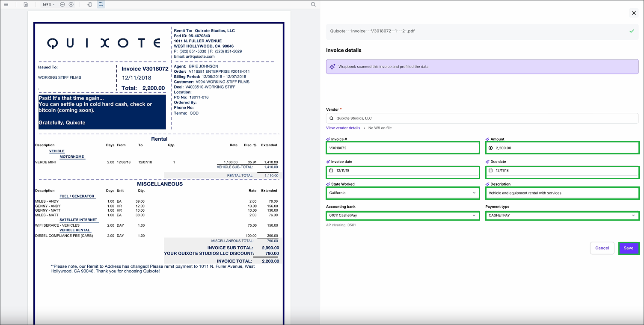Screen dimensions: 644x325
Task: Click the PDF search magnifier icon
Action: coord(313,4)
